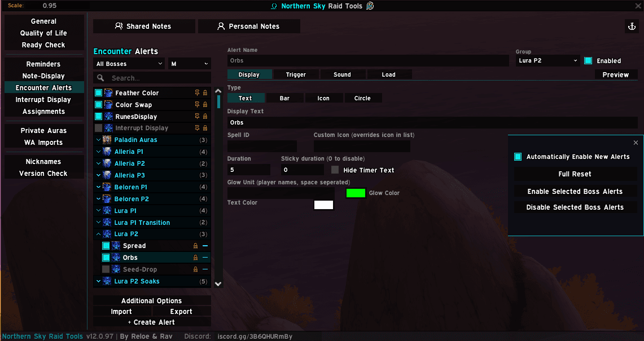644x341 pixels.
Task: Click the pin icon on Feather Color row
Action: tap(197, 93)
